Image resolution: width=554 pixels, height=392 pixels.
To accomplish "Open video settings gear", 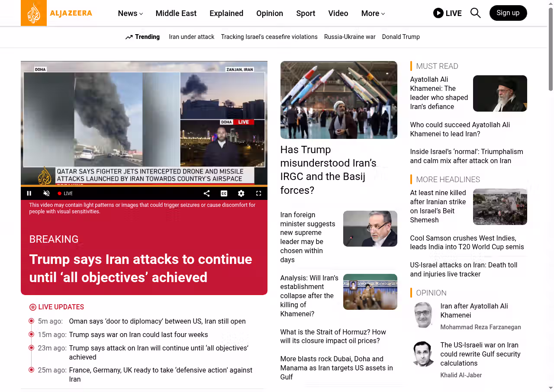I will tap(241, 193).
